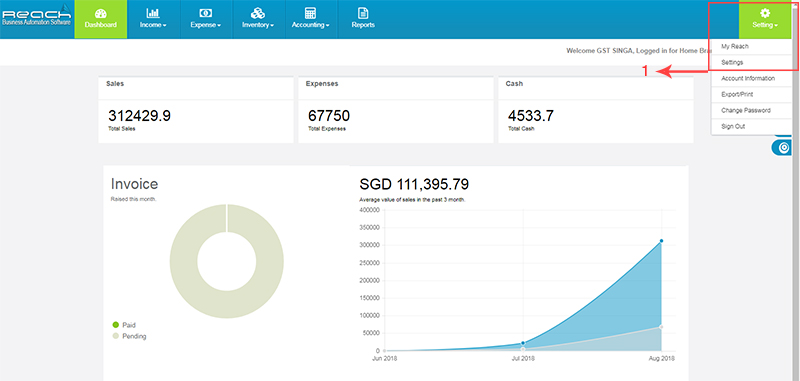This screenshot has width=800, height=381.
Task: Click the Aug 2018 grey data point
Action: pos(661,327)
